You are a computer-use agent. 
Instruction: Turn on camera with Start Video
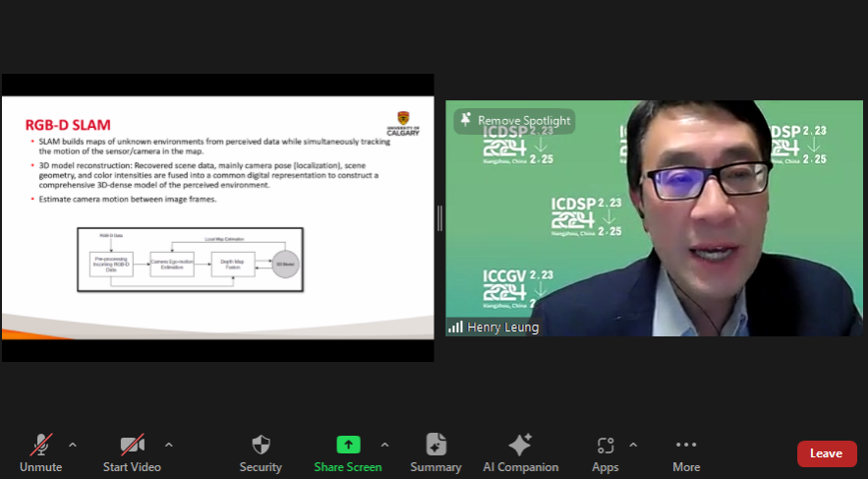[132, 451]
